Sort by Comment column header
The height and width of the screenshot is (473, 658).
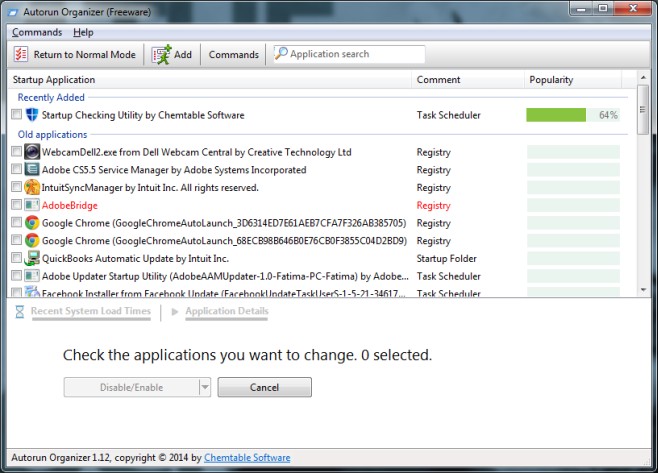click(468, 80)
